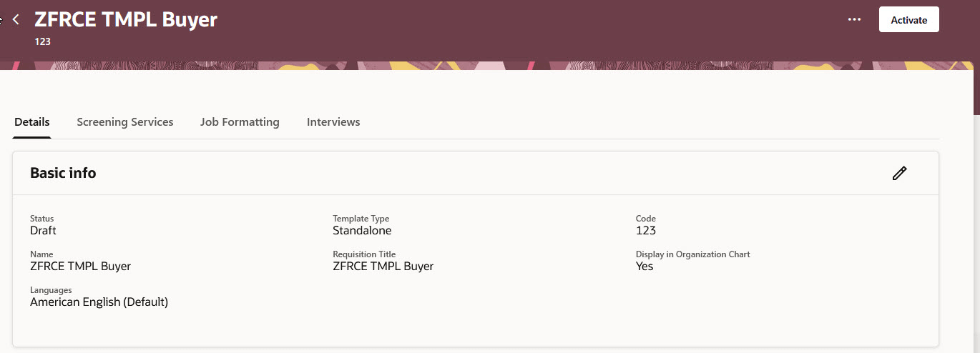
Task: Select American English (Default) language value
Action: pos(99,302)
